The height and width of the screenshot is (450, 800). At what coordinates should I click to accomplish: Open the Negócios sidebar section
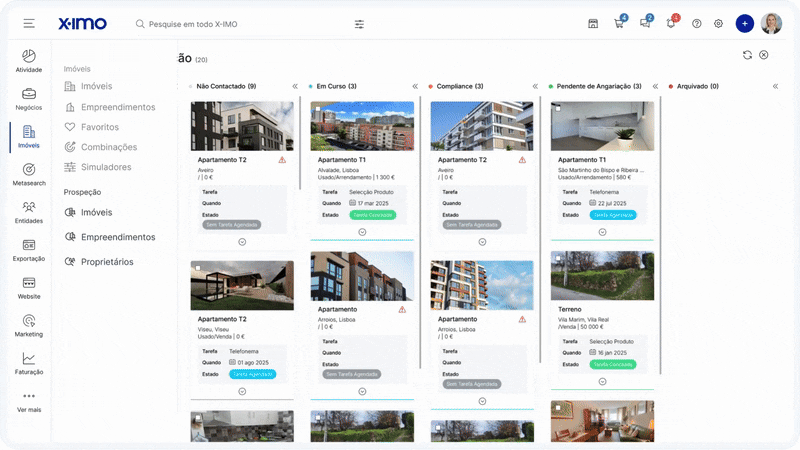tap(29, 99)
